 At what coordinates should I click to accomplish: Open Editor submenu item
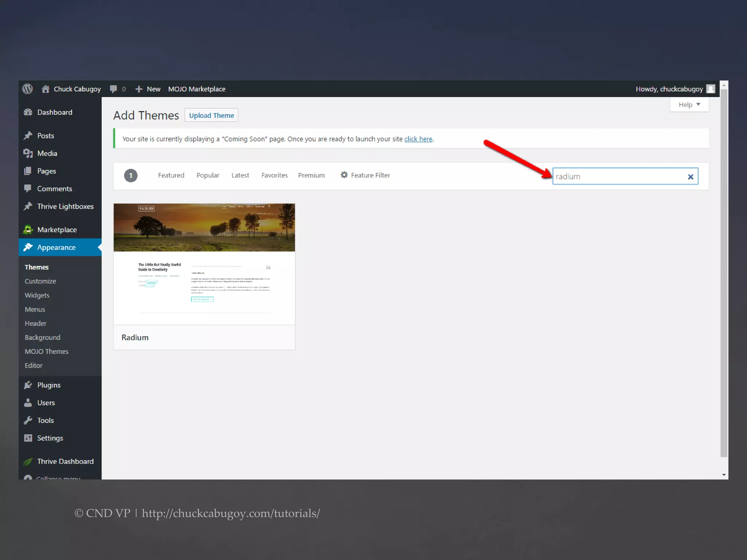tap(34, 366)
